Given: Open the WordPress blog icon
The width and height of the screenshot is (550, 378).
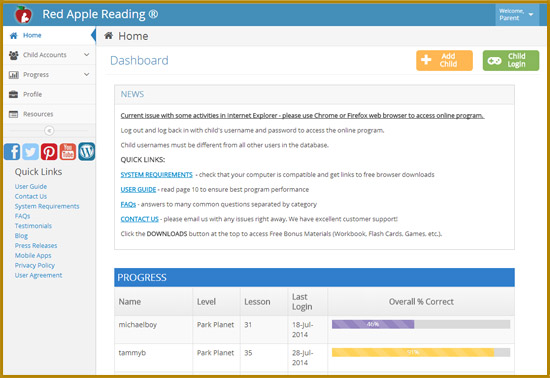Looking at the screenshot, I should (87, 152).
